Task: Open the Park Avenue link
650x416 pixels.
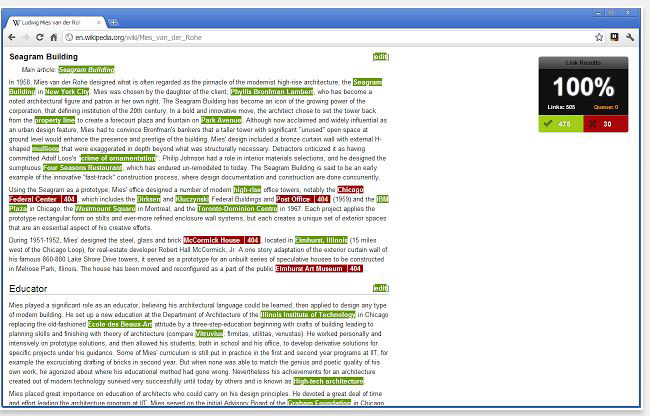Action: [x=221, y=120]
